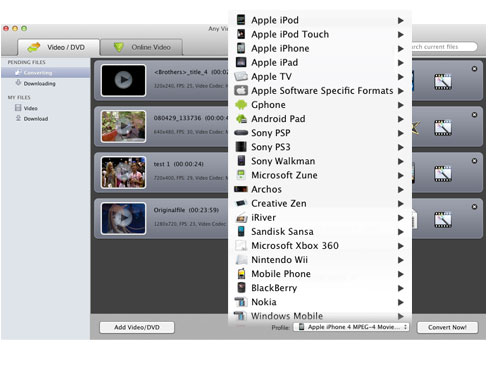Click the Sony PSP device icon
The image size is (491, 379).
[241, 133]
